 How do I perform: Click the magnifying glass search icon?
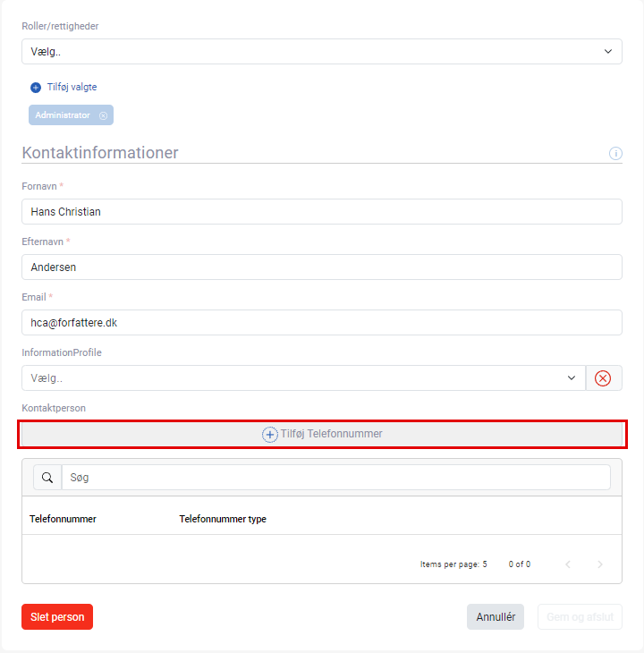coord(47,478)
